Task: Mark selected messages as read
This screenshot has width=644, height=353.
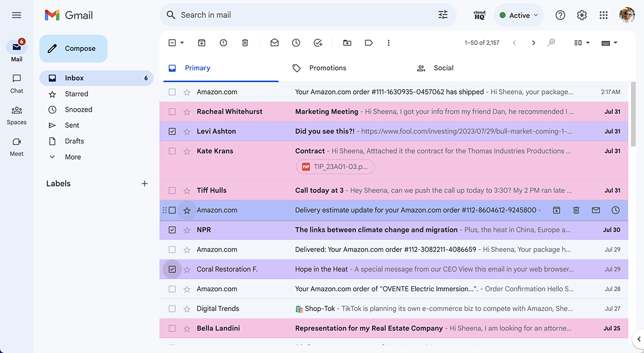Action: (x=274, y=42)
